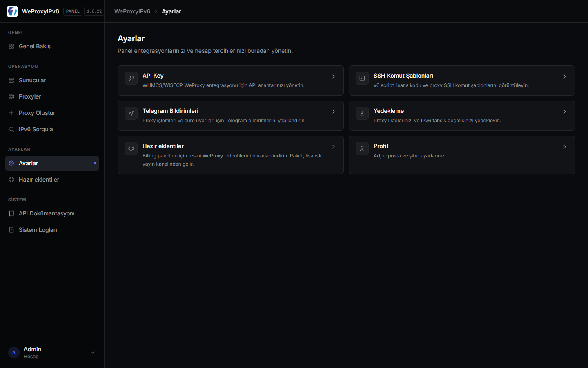Click the Proxyler globe icon

tap(11, 96)
